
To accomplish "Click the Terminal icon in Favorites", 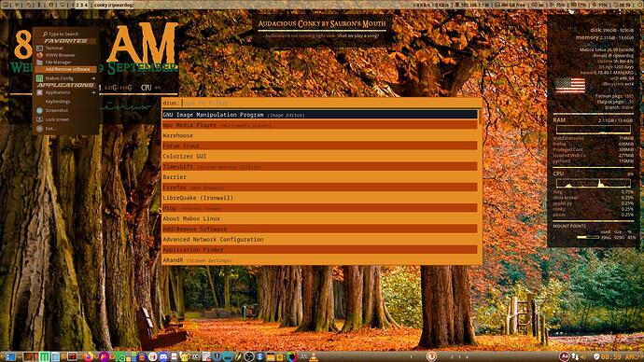I will click(39, 48).
